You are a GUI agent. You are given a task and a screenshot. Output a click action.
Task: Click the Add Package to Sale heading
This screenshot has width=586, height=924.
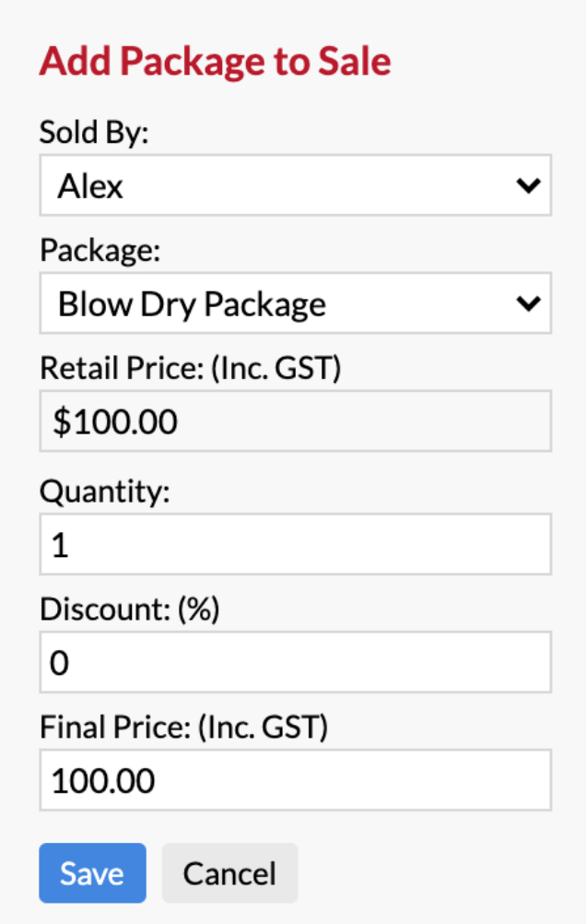pos(215,61)
